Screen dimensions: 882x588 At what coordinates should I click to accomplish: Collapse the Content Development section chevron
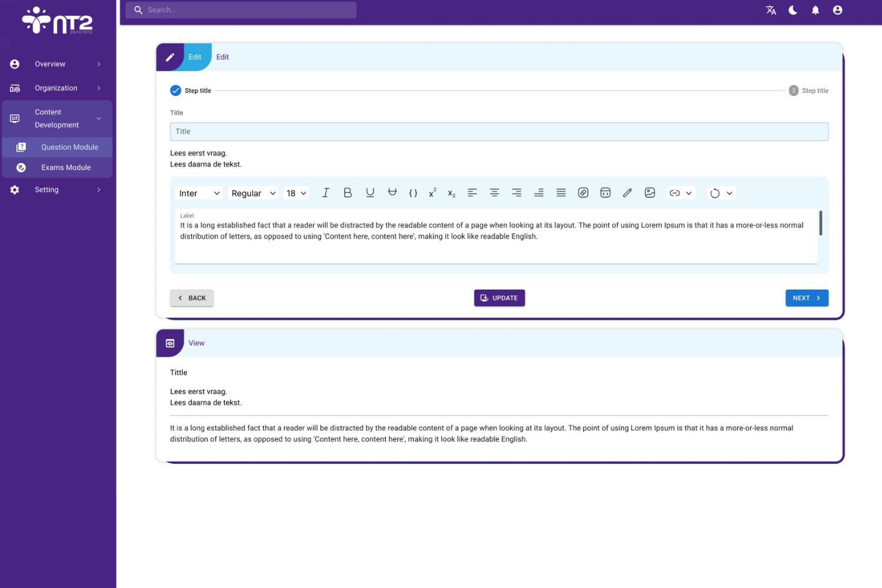coord(99,119)
